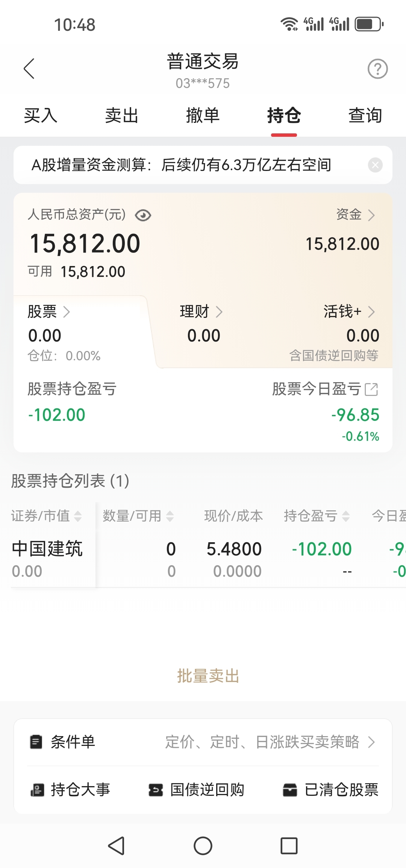Screen dimensions: 406x868
Task: Dismiss the A股增量资金测算 news banner
Action: (375, 165)
